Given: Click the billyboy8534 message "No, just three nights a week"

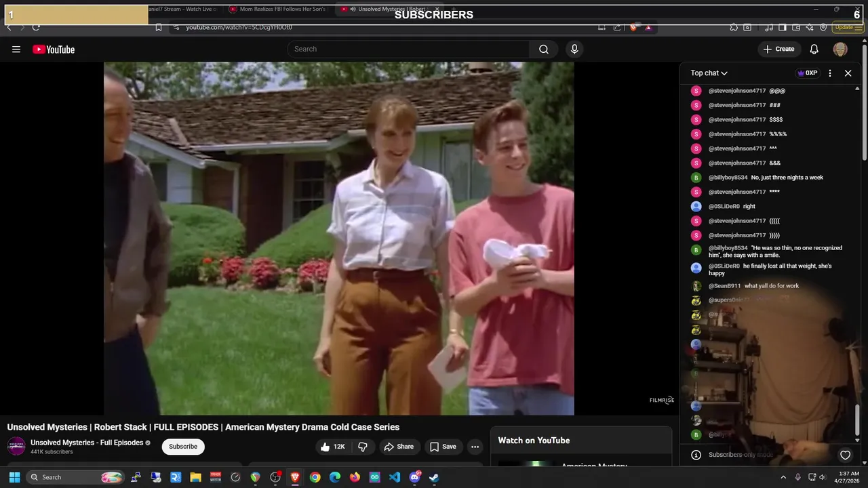Looking at the screenshot, I should coord(787,178).
